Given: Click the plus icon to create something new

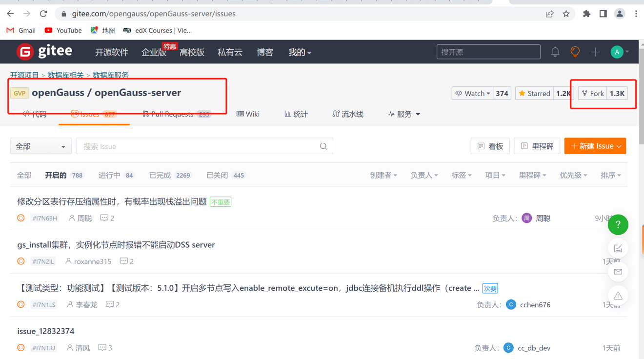Looking at the screenshot, I should point(595,52).
